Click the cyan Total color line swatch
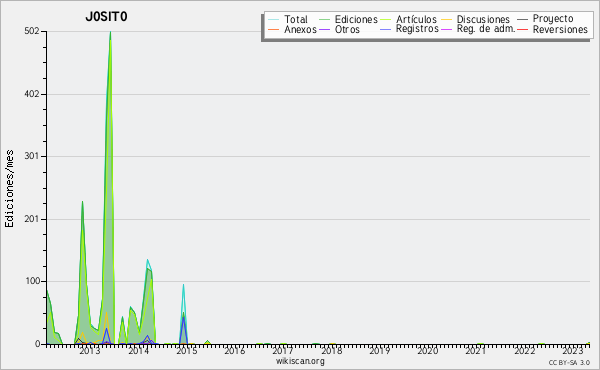600x370 pixels. pyautogui.click(x=274, y=20)
